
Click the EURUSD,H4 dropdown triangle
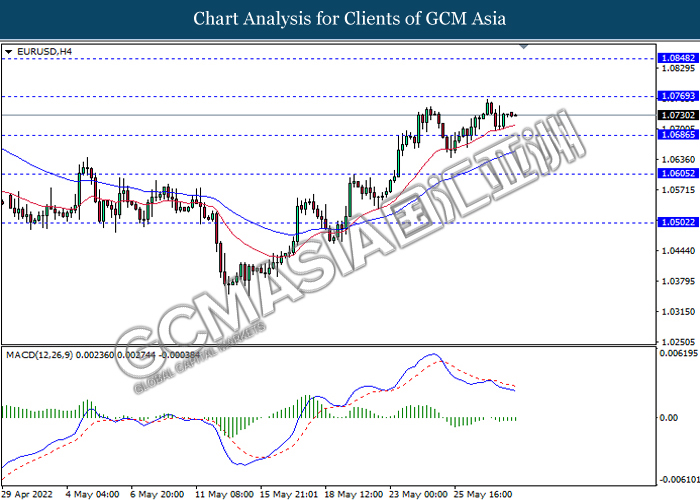click(8, 52)
